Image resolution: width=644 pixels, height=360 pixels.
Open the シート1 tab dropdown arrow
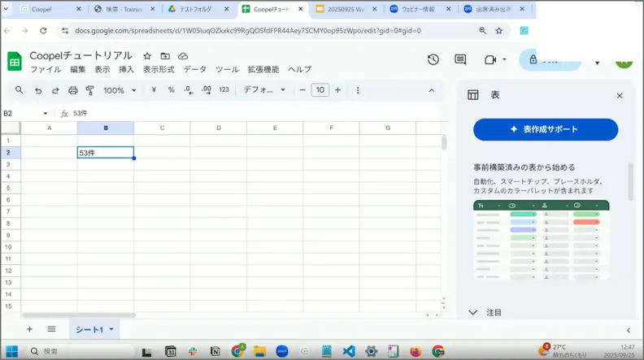pyautogui.click(x=111, y=330)
